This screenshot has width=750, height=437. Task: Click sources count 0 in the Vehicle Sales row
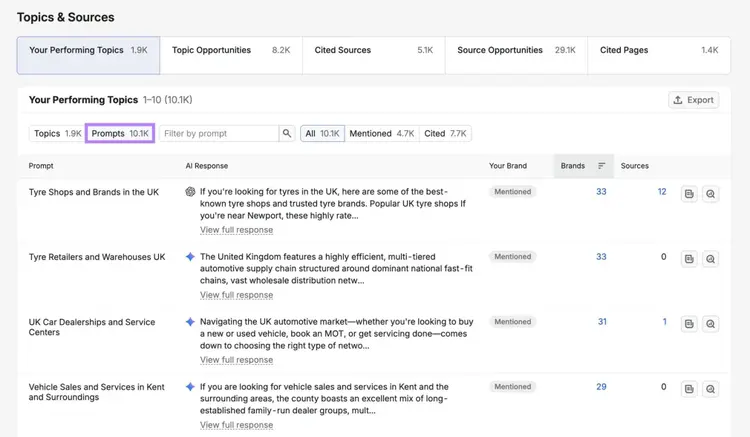(x=663, y=387)
